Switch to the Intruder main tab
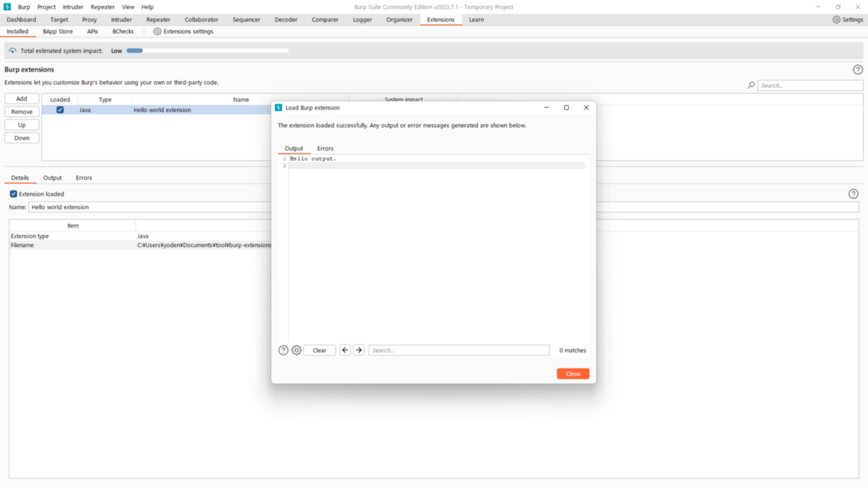The height and width of the screenshot is (488, 868). click(122, 20)
